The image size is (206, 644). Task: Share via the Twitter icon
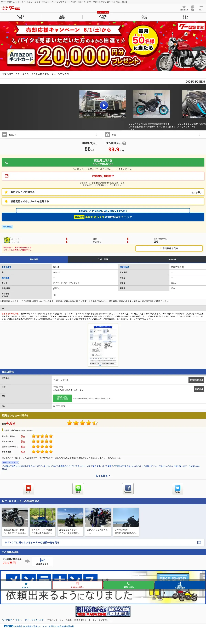pos(178,489)
